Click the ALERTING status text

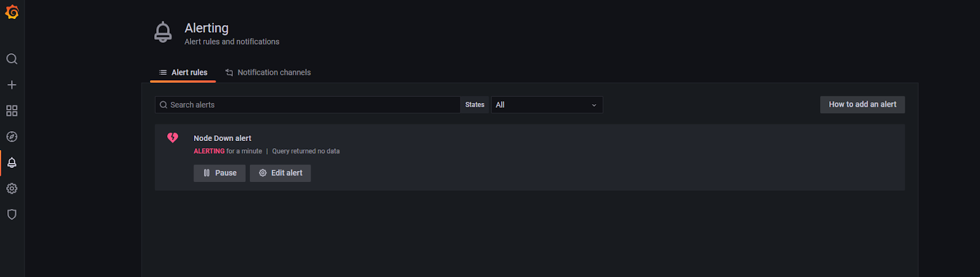(x=209, y=151)
